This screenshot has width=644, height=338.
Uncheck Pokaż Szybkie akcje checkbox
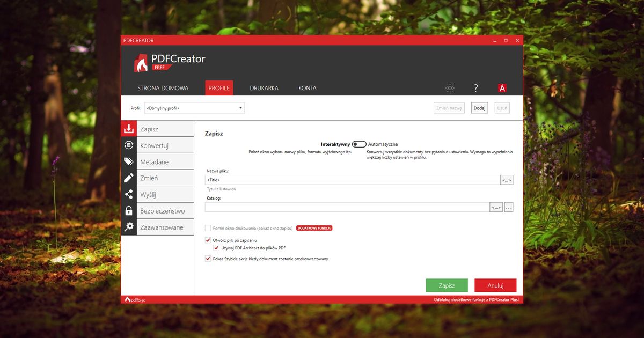coord(208,259)
